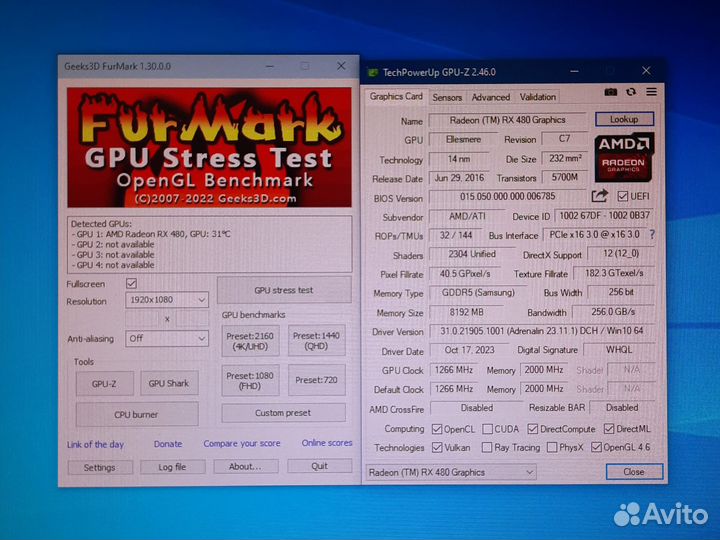The width and height of the screenshot is (720, 540).
Task: Click the Name field Radeon RX 480 Graphics
Action: 507,120
